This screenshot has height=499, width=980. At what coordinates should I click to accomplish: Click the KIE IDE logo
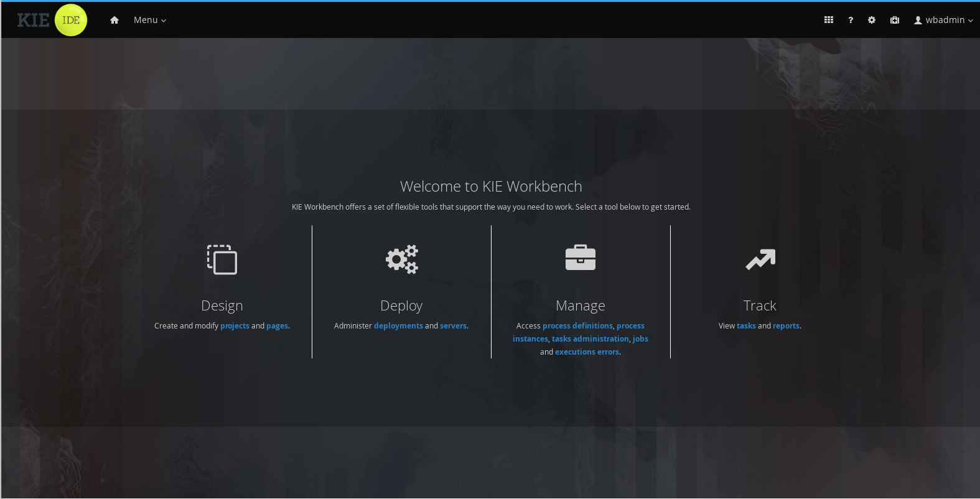[52, 20]
